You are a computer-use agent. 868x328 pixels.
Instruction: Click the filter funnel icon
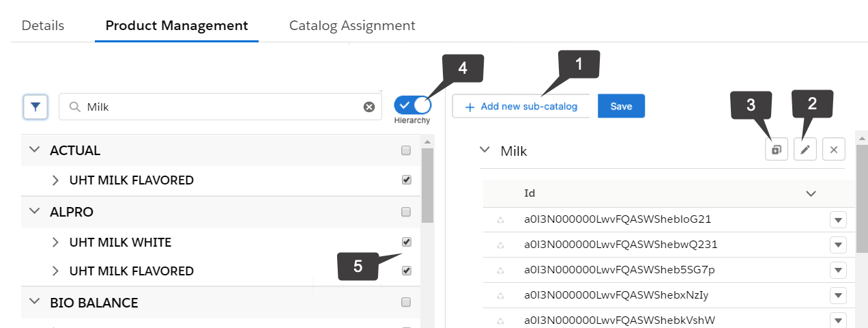pos(35,107)
